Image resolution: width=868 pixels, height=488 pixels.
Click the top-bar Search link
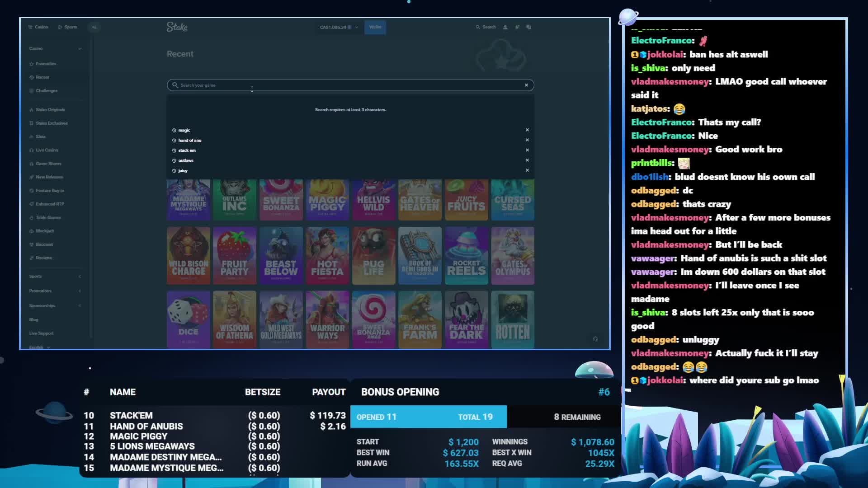point(486,27)
